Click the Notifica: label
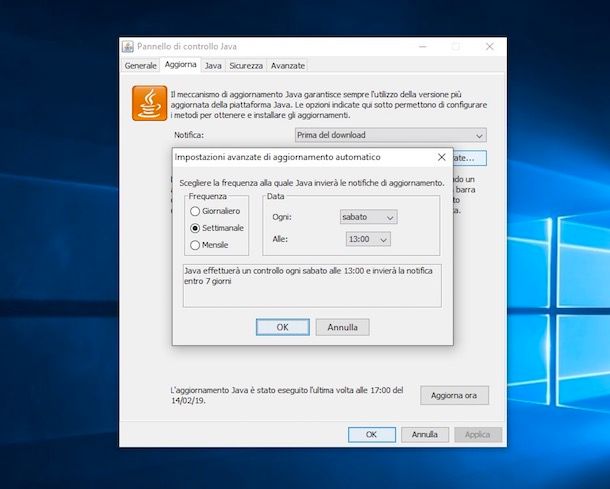The image size is (610, 489). click(189, 135)
